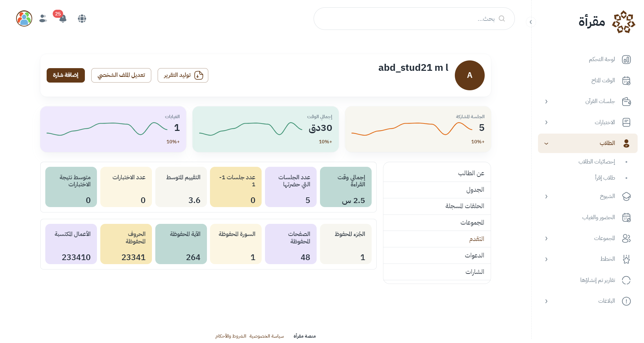This screenshot has width=644, height=343.
Task: Open الوقت المتاح calendar icon
Action: [x=626, y=81]
